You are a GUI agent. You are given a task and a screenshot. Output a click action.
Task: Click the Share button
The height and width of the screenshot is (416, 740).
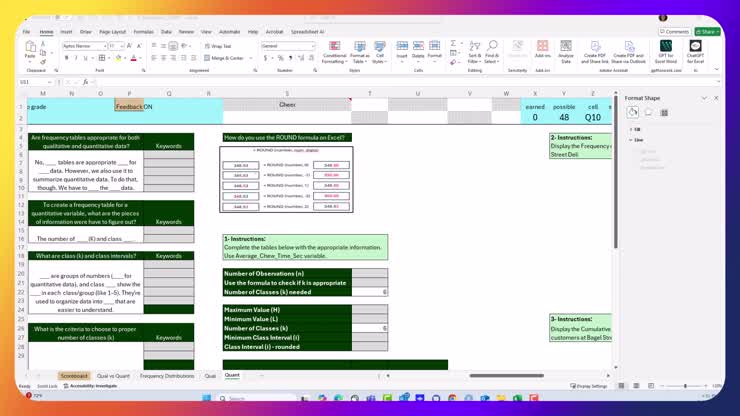tap(708, 32)
